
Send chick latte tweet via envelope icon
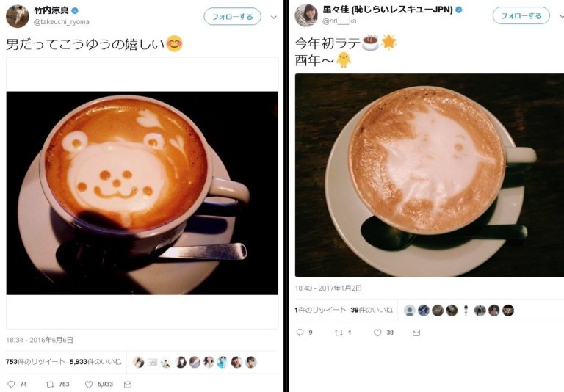416,333
